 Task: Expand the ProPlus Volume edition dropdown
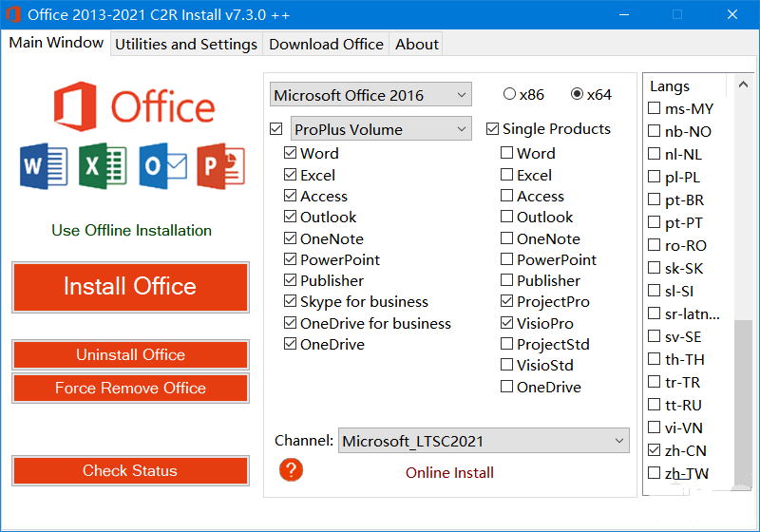click(x=381, y=129)
